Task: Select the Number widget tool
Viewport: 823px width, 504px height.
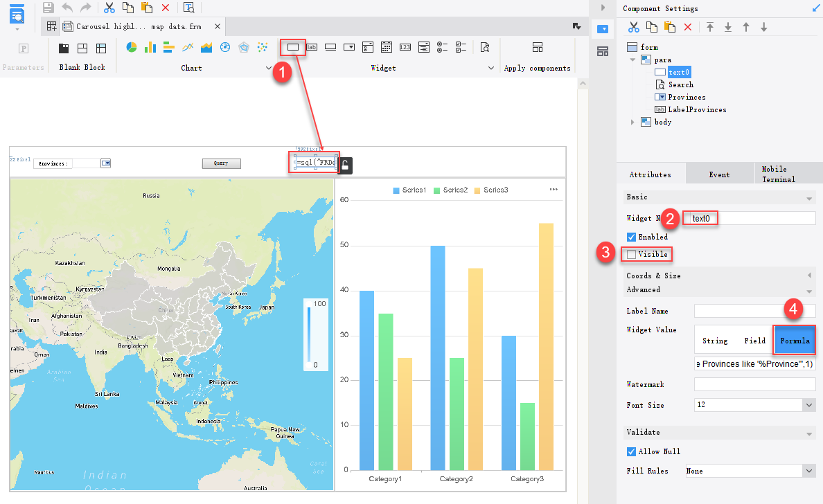Action: click(405, 47)
